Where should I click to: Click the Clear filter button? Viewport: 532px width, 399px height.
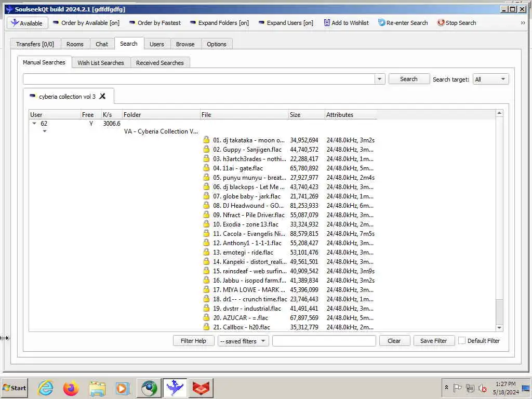point(394,341)
